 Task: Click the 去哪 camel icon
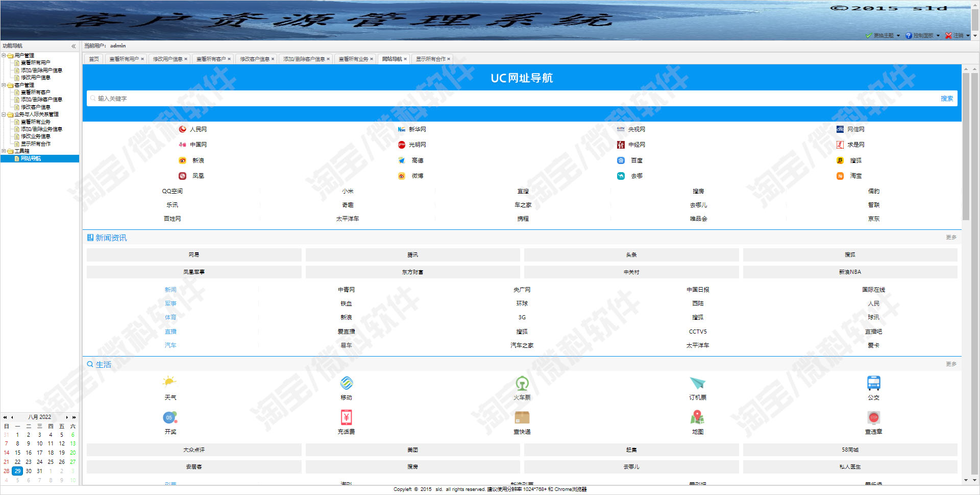point(621,176)
